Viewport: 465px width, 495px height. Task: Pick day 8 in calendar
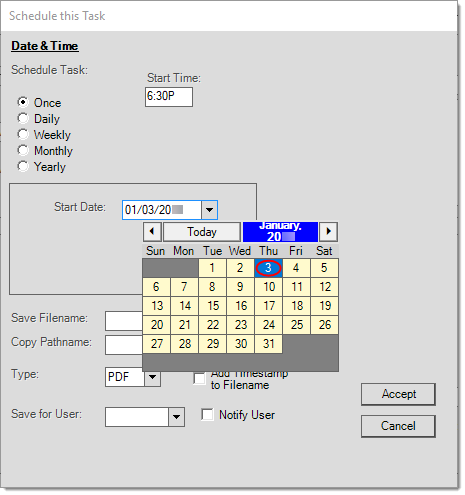pyautogui.click(x=212, y=287)
